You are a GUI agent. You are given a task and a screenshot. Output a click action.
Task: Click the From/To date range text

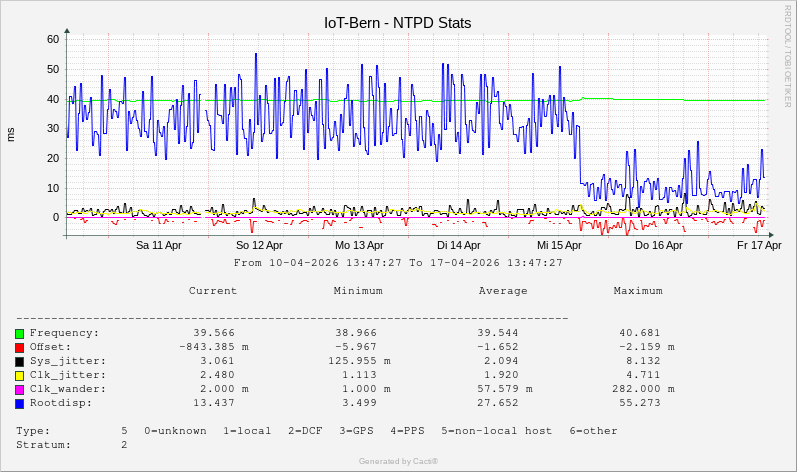point(398,263)
